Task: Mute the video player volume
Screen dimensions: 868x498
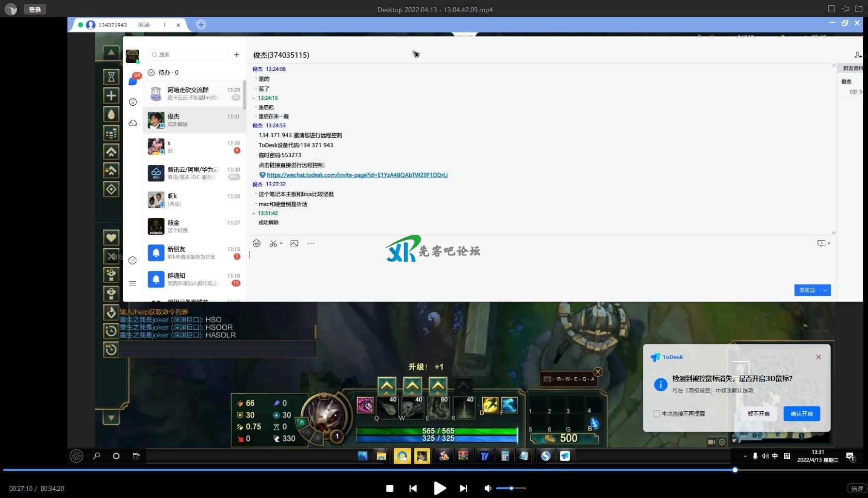Action: (488, 488)
